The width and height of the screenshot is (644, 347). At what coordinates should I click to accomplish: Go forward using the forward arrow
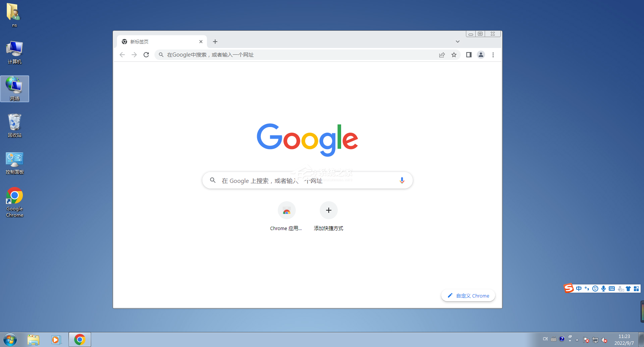134,55
